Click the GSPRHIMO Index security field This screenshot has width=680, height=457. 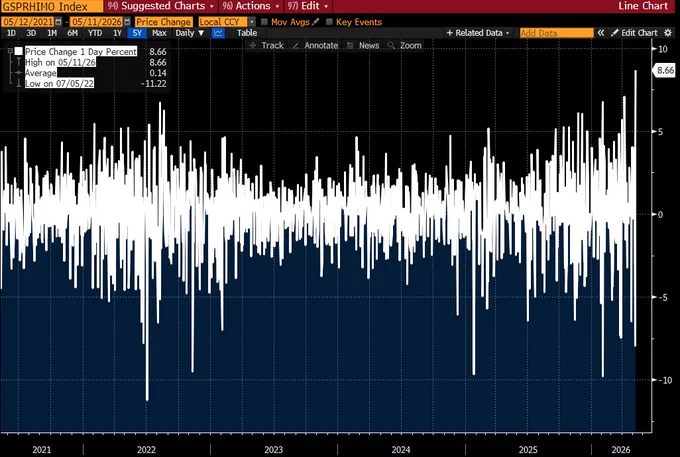[x=52, y=6]
